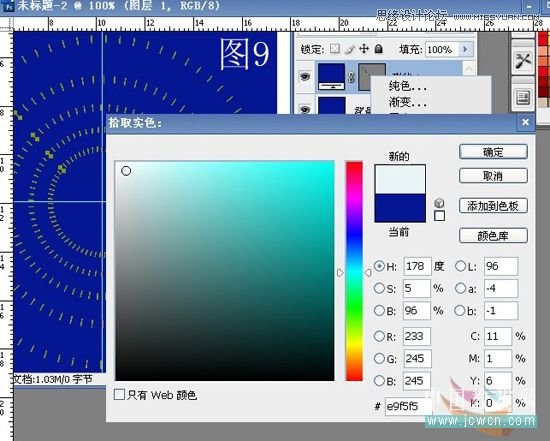Select the G green radio button
Screen dimensions: 550x441
(379, 358)
